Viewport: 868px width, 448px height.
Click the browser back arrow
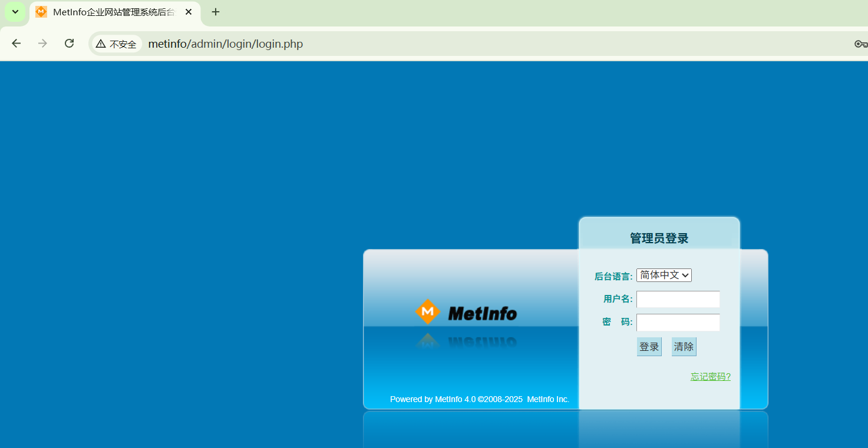pyautogui.click(x=16, y=44)
